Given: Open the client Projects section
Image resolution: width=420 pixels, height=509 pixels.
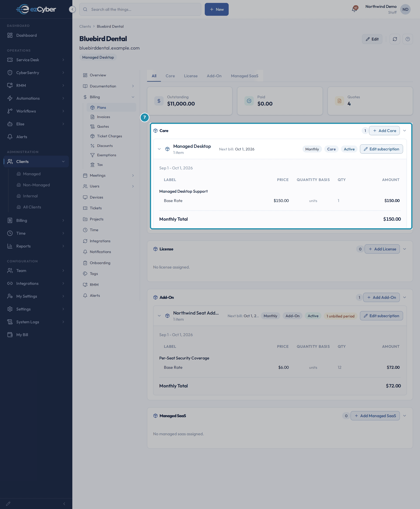Looking at the screenshot, I should pyautogui.click(x=108, y=219).
